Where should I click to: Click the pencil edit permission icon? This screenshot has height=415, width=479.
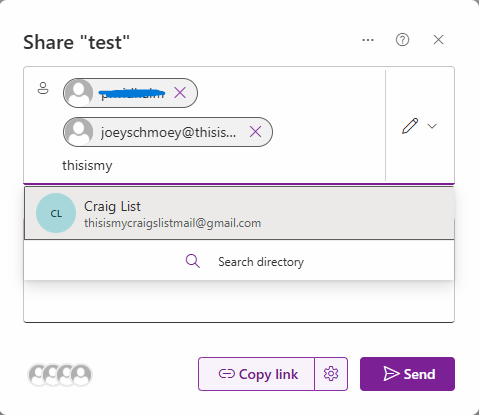(410, 126)
